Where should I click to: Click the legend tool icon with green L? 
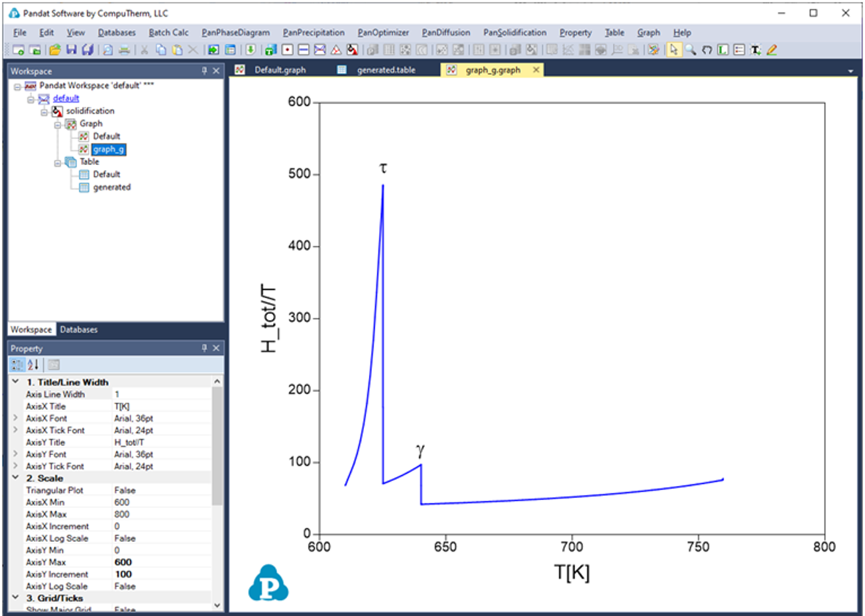coord(722,50)
